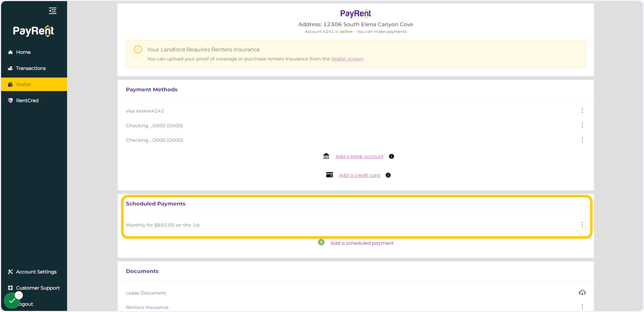Click the info icon next to Add a credit card
The height and width of the screenshot is (312, 644).
[x=388, y=175]
